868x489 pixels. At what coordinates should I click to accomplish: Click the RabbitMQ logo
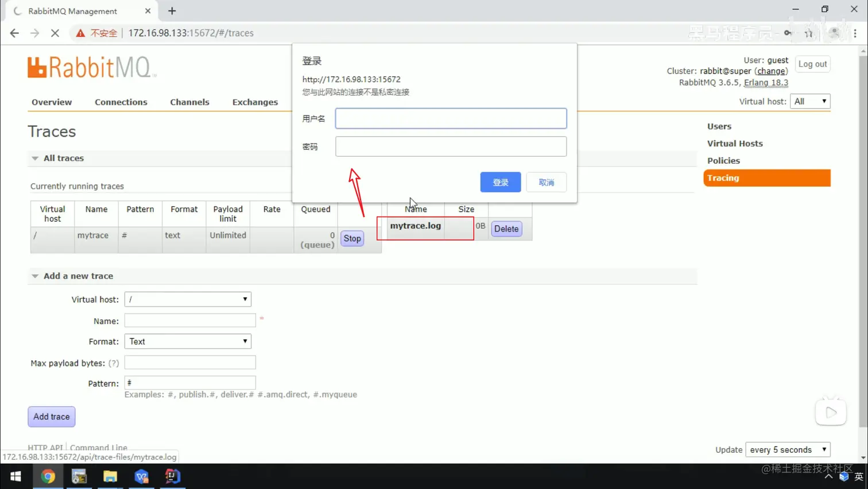click(91, 67)
